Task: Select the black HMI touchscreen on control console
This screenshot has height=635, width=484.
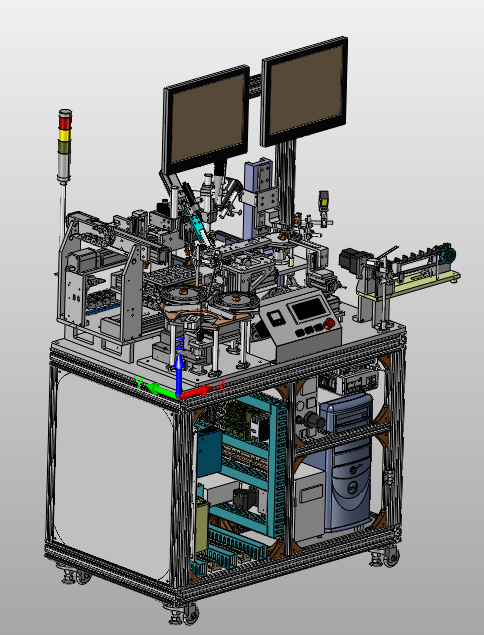Action: click(x=309, y=310)
